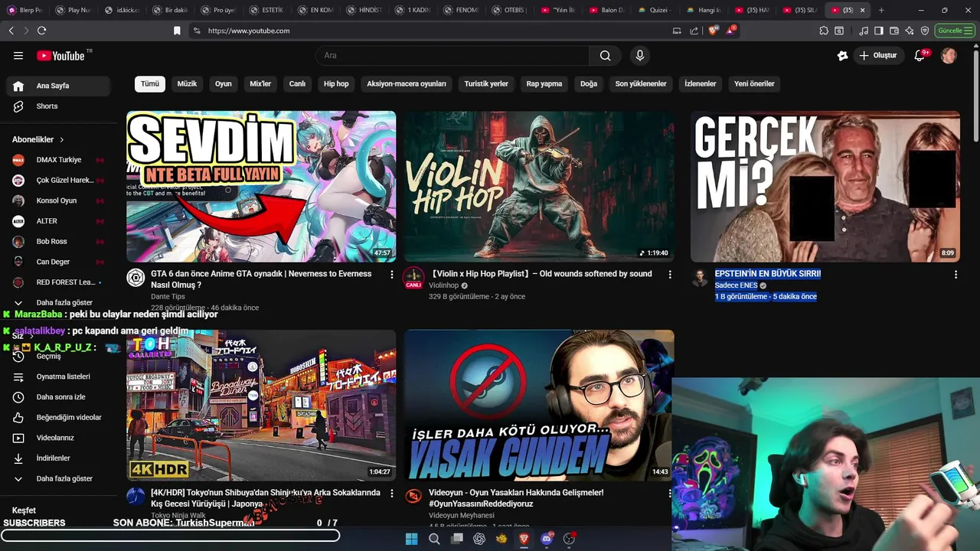Screen dimensions: 980x551
Task: Open DMAX Turkiye subscription channel
Action: coord(58,160)
